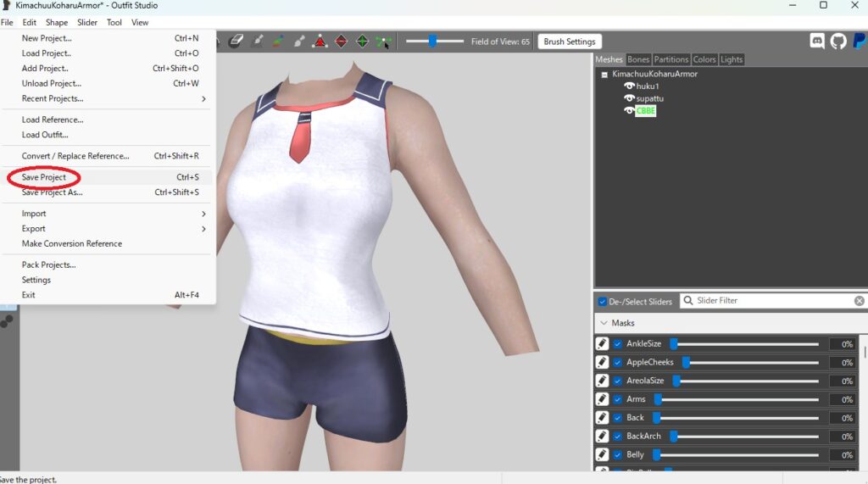Open the Discord link icon
This screenshot has width=868, height=484.
817,41
